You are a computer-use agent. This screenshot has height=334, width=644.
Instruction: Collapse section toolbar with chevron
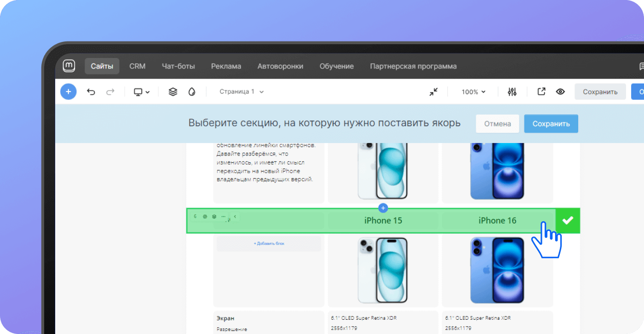(235, 216)
